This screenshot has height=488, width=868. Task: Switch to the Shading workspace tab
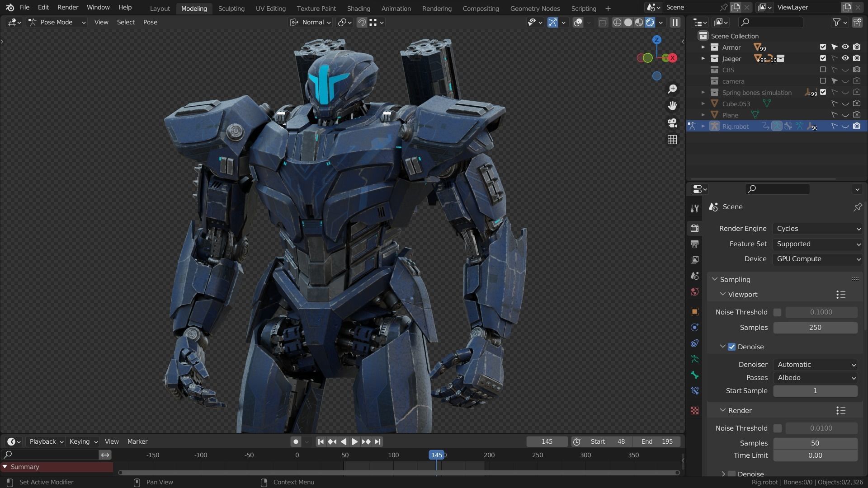(359, 8)
